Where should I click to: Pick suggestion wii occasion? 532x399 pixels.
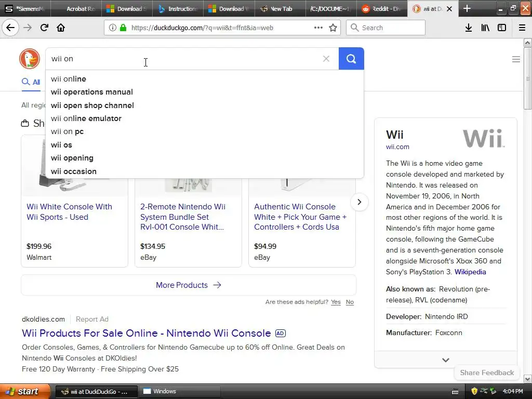pos(205,171)
